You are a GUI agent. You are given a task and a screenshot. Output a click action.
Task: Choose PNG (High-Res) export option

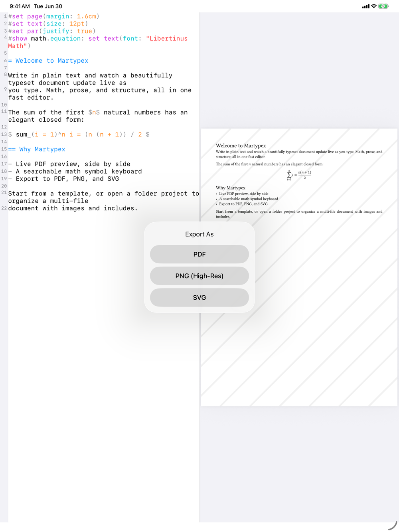coord(199,276)
